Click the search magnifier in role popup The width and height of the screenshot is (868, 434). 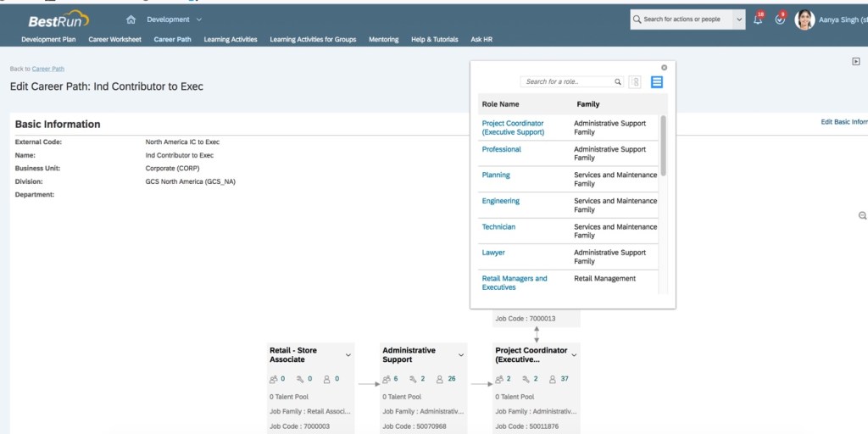click(x=618, y=82)
